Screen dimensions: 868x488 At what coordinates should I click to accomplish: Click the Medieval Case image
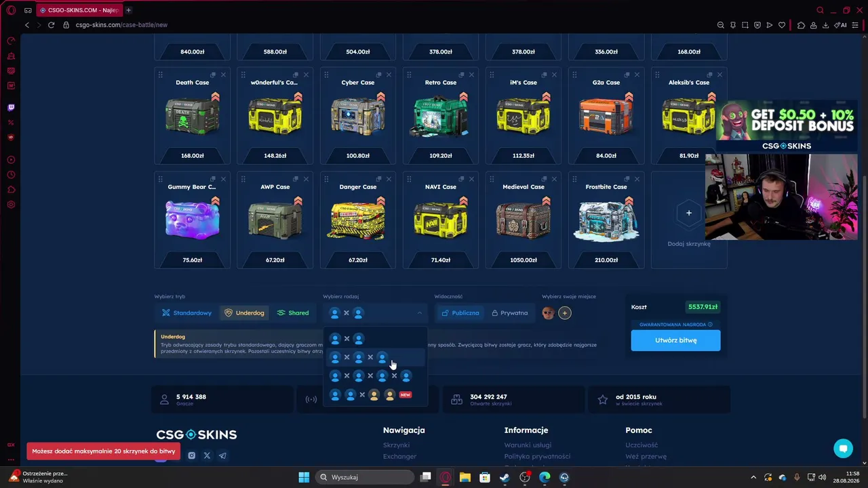tap(524, 221)
